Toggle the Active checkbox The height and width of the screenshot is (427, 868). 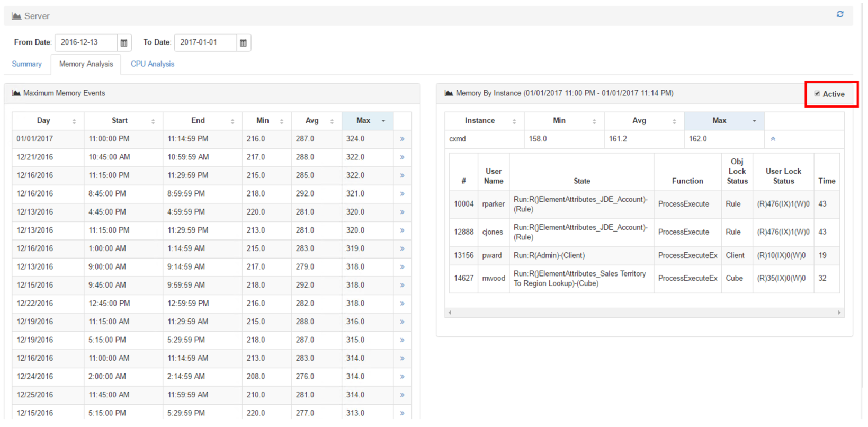[817, 94]
